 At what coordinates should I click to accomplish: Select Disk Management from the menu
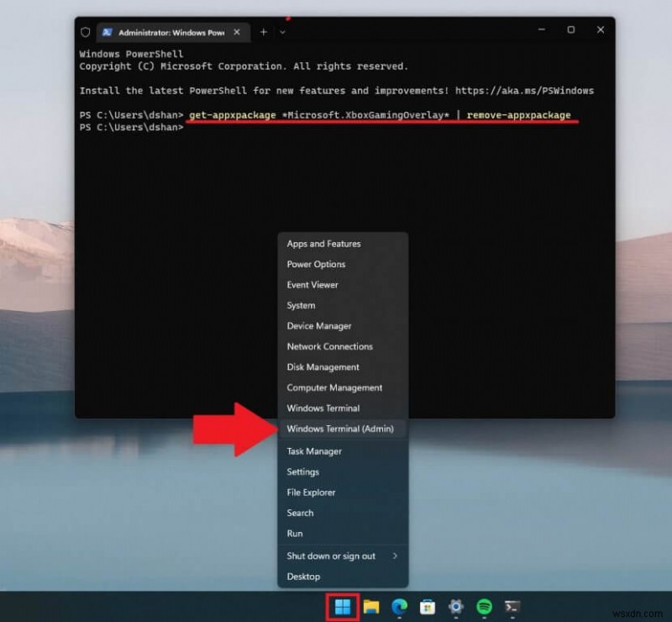(323, 366)
